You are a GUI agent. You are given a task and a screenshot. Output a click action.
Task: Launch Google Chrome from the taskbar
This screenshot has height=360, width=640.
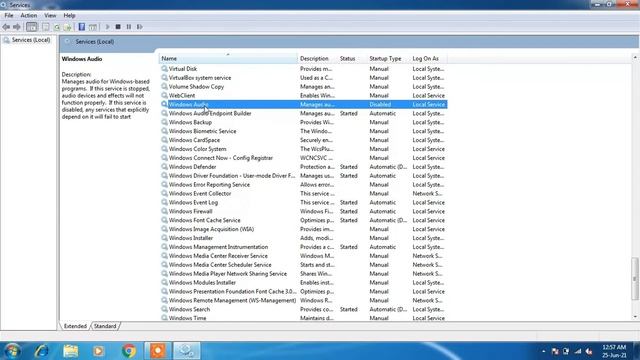pyautogui.click(x=129, y=351)
